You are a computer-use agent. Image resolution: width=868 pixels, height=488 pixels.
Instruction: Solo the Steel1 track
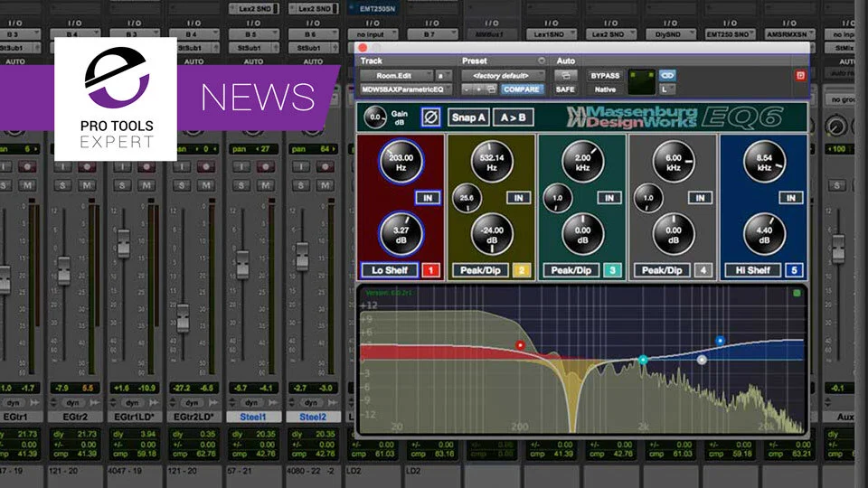(x=241, y=184)
